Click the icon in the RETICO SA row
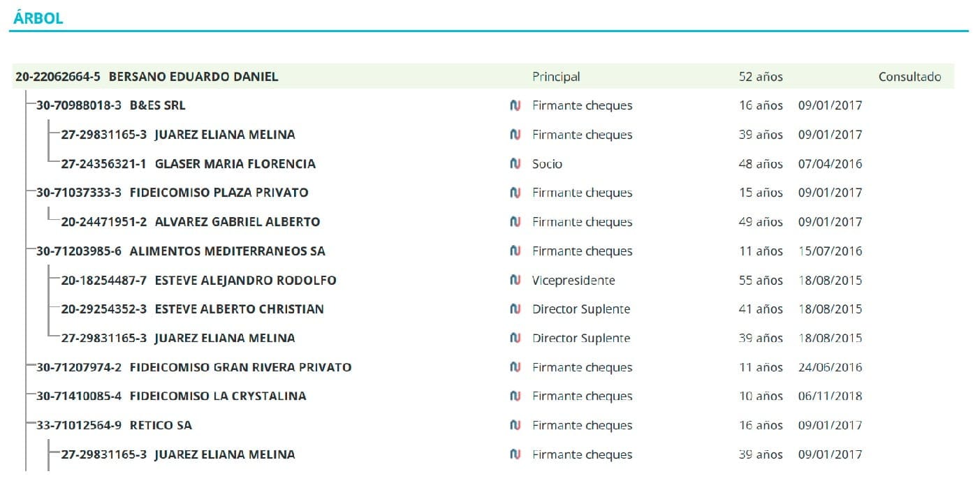 tap(515, 426)
